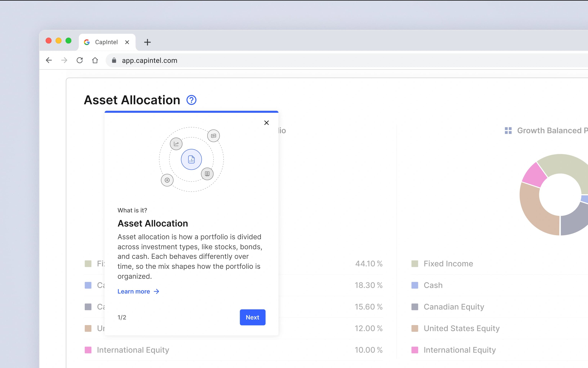The image size is (588, 368).
Task: Click the left list's International Equity pink swatch
Action: [x=88, y=350]
